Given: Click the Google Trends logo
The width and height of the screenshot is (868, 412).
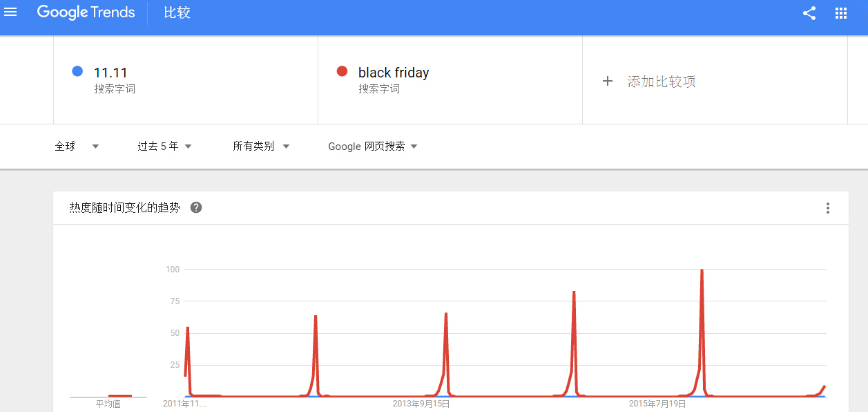Looking at the screenshot, I should click(86, 12).
